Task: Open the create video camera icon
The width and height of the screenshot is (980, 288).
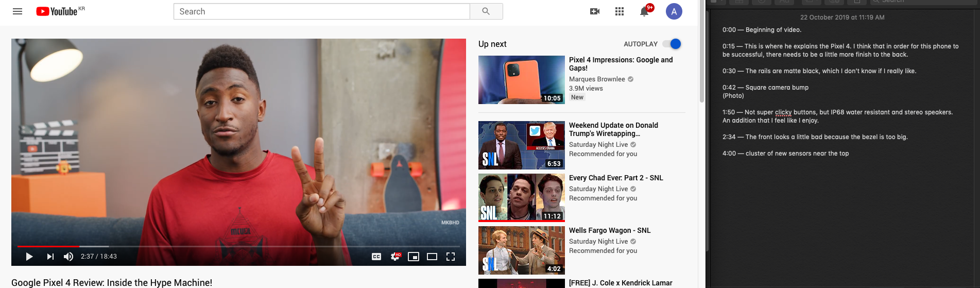Action: click(x=595, y=11)
